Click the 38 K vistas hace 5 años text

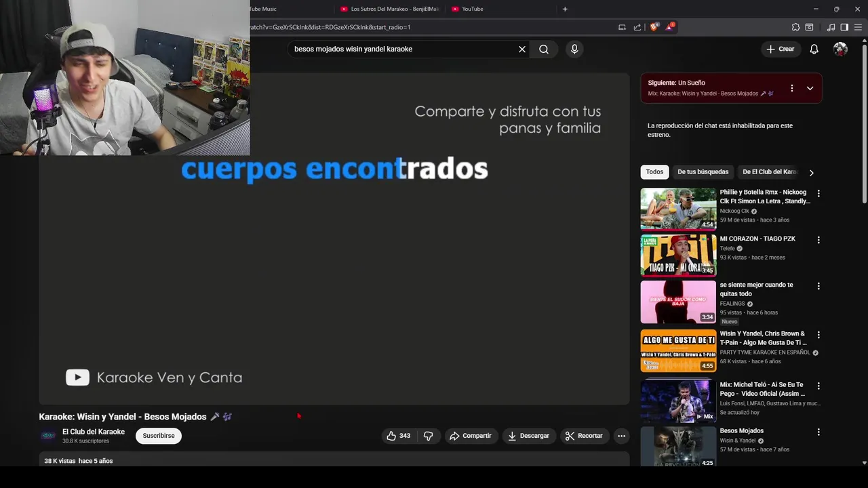point(79,461)
